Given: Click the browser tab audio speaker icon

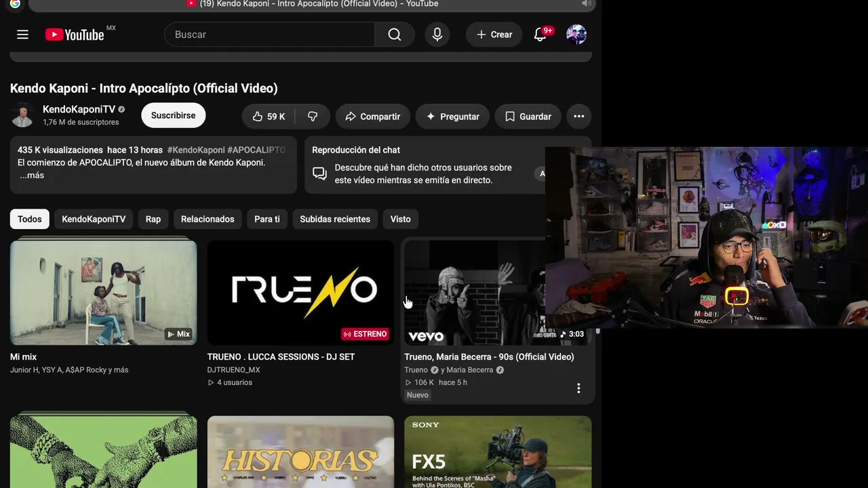Looking at the screenshot, I should tap(587, 4).
